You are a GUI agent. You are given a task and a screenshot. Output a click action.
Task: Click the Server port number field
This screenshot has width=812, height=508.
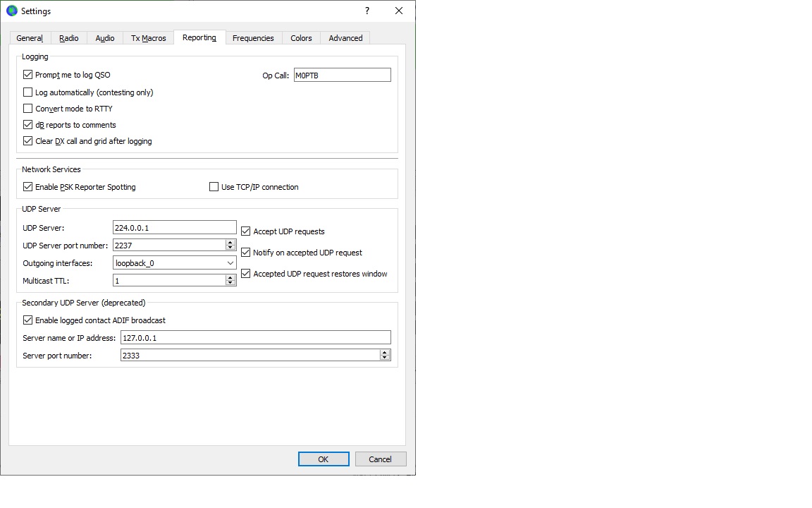250,355
